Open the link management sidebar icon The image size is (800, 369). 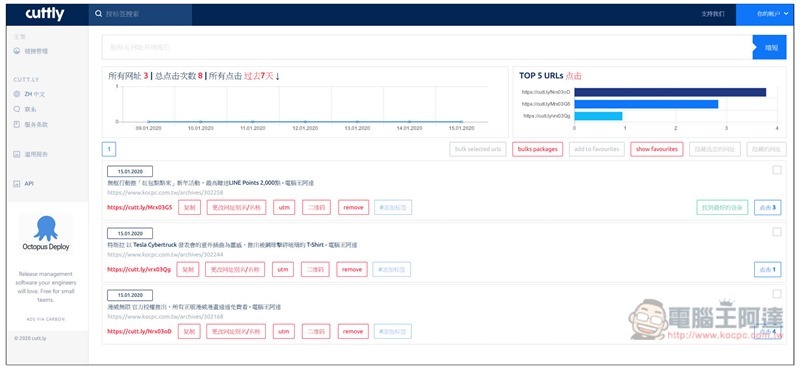pyautogui.click(x=17, y=51)
